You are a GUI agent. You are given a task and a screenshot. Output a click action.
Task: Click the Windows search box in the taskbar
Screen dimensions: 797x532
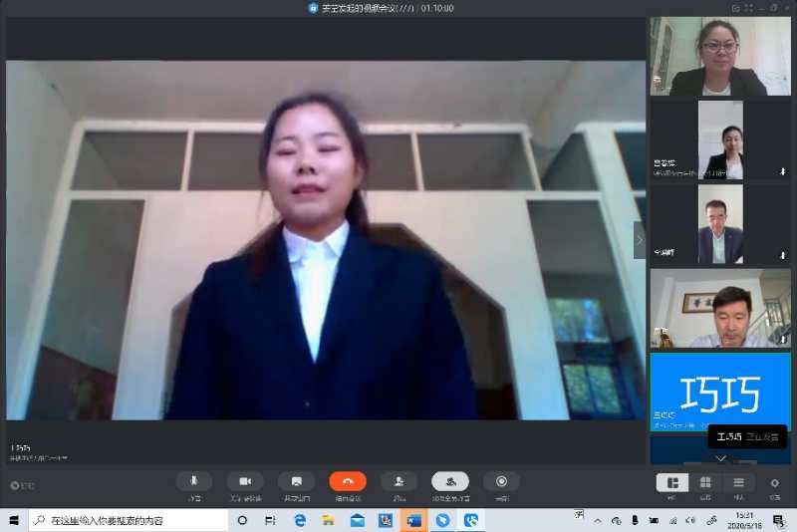[130, 520]
